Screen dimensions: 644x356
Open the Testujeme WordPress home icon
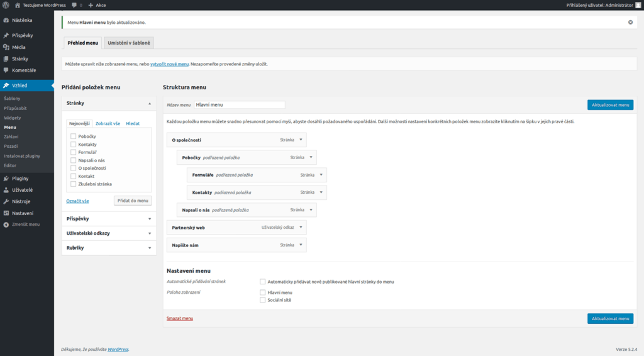tap(17, 5)
